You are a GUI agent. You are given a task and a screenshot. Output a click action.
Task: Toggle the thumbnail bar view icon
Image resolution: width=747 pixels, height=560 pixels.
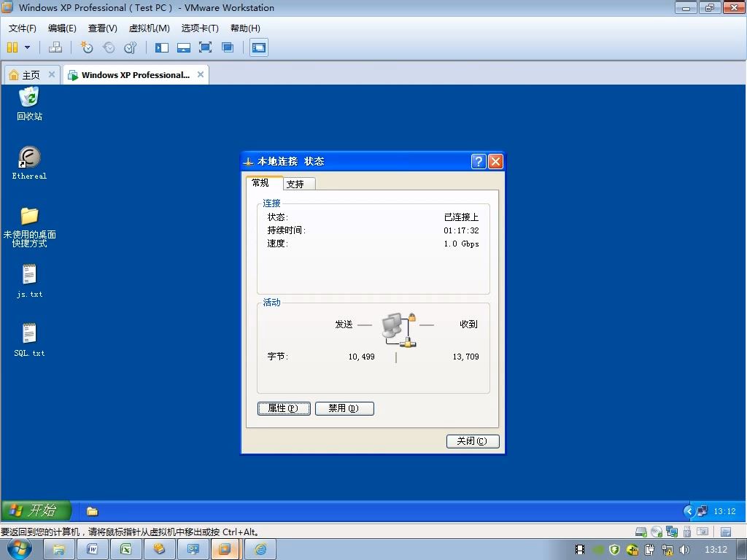tap(184, 47)
